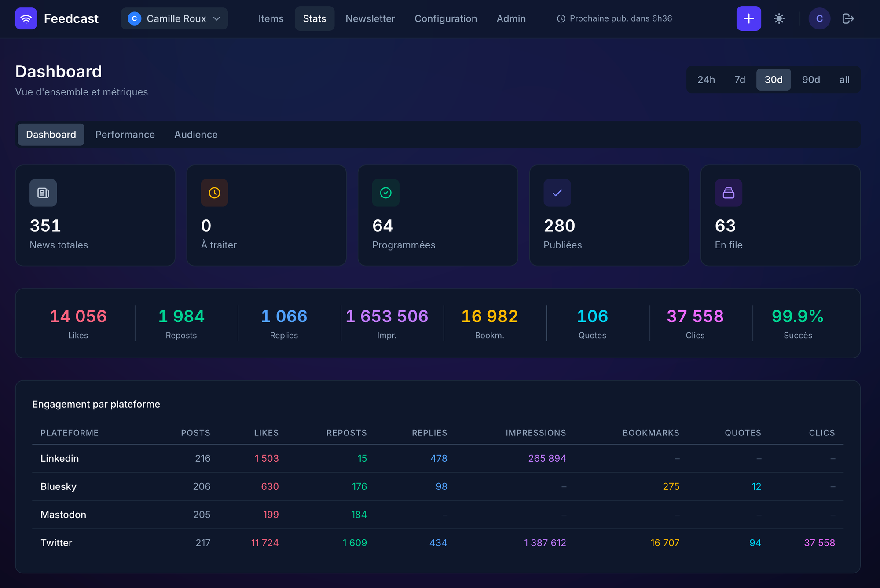Open the Configuration page
880x588 pixels.
click(445, 18)
